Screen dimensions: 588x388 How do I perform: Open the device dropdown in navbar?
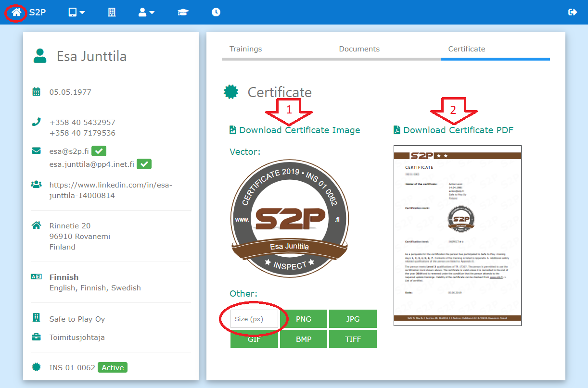(77, 12)
